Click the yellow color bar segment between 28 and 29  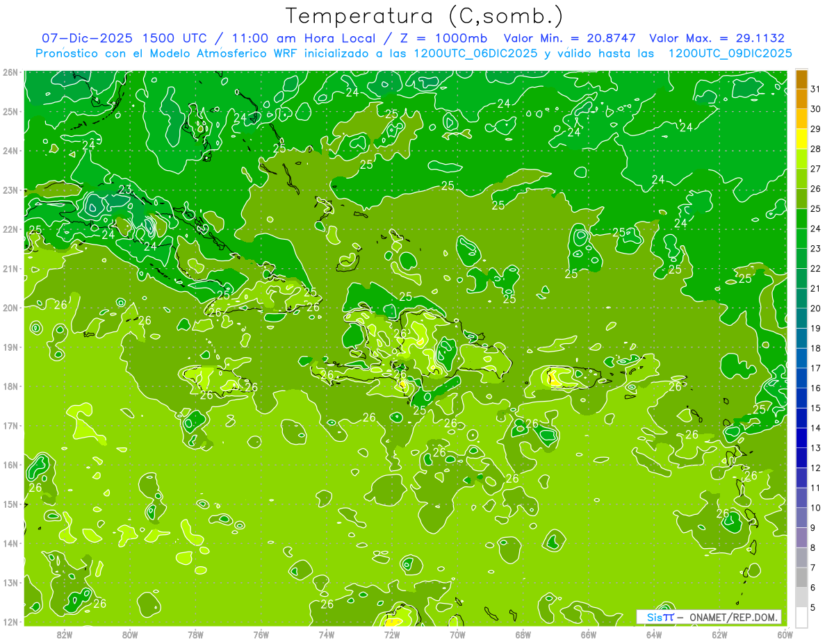801,139
